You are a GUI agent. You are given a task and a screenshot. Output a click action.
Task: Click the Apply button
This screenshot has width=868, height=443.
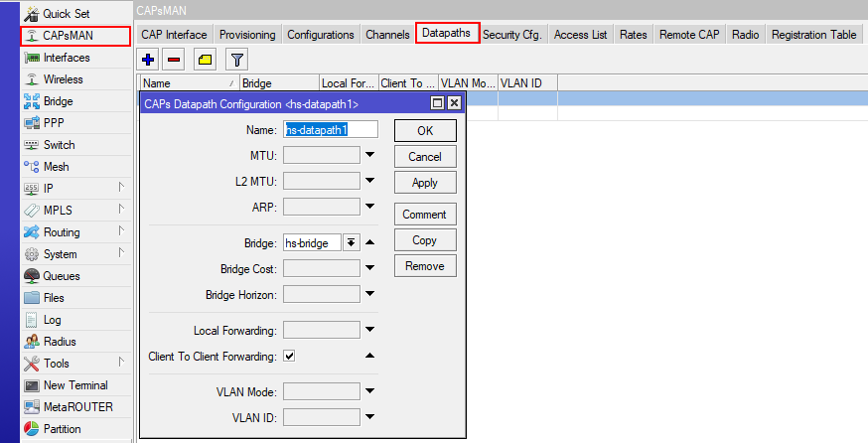(425, 183)
